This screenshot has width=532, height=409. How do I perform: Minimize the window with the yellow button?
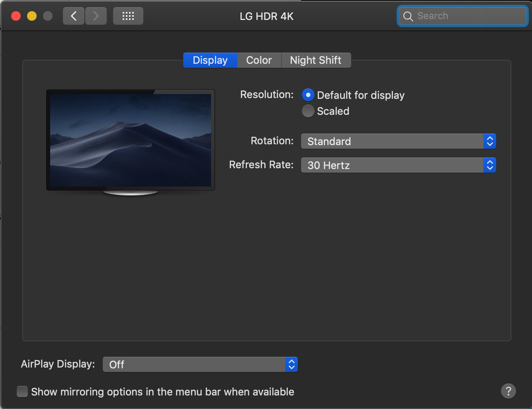32,16
